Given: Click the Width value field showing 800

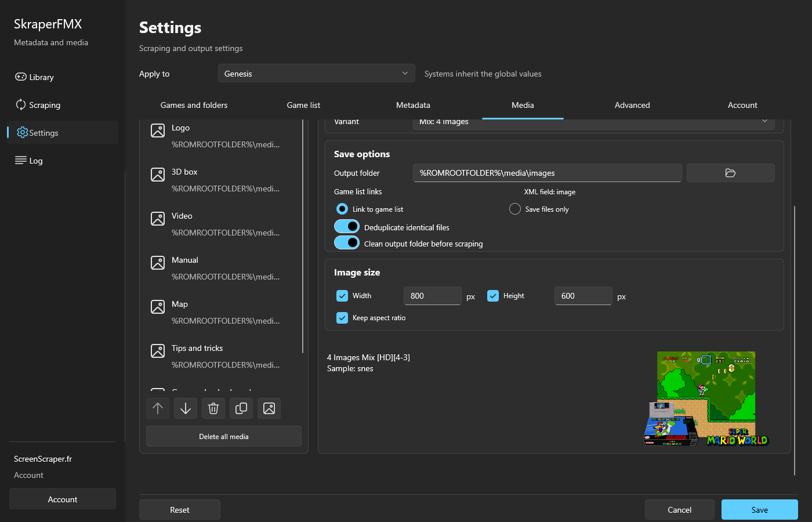Looking at the screenshot, I should tap(433, 296).
